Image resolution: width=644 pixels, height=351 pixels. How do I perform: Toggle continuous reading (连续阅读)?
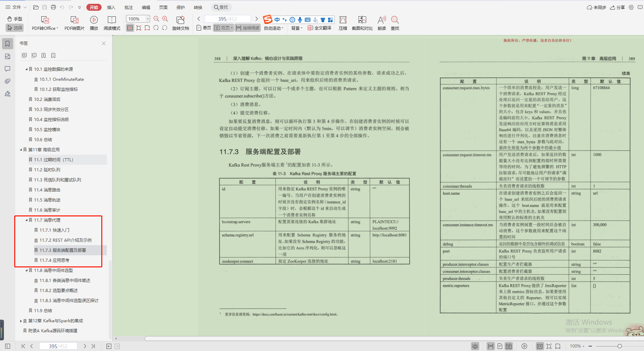pyautogui.click(x=248, y=28)
